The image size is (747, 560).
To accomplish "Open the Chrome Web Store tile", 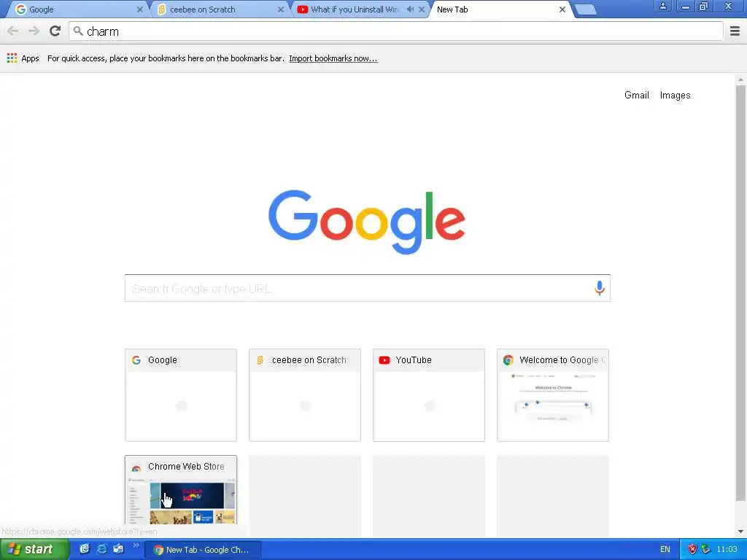I will pyautogui.click(x=181, y=490).
